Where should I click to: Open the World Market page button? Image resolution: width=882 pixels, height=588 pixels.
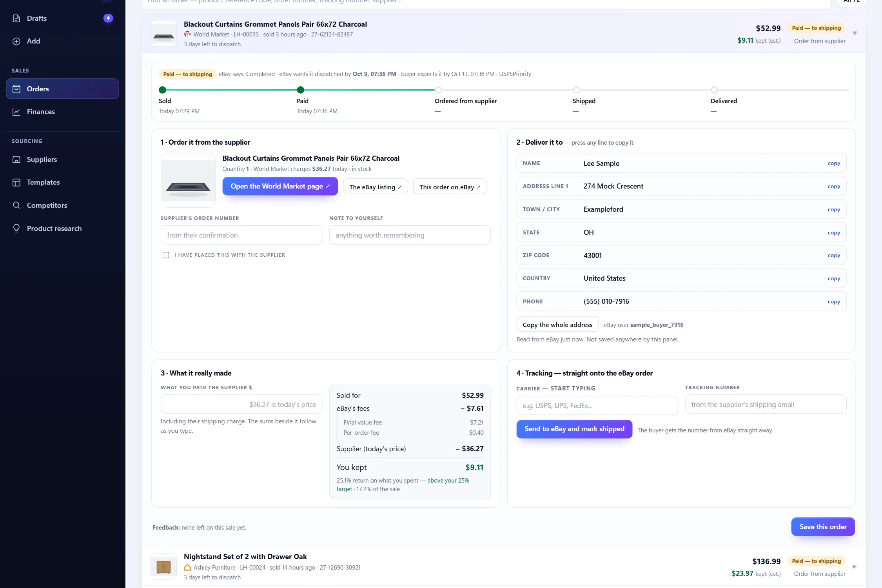[x=280, y=186]
